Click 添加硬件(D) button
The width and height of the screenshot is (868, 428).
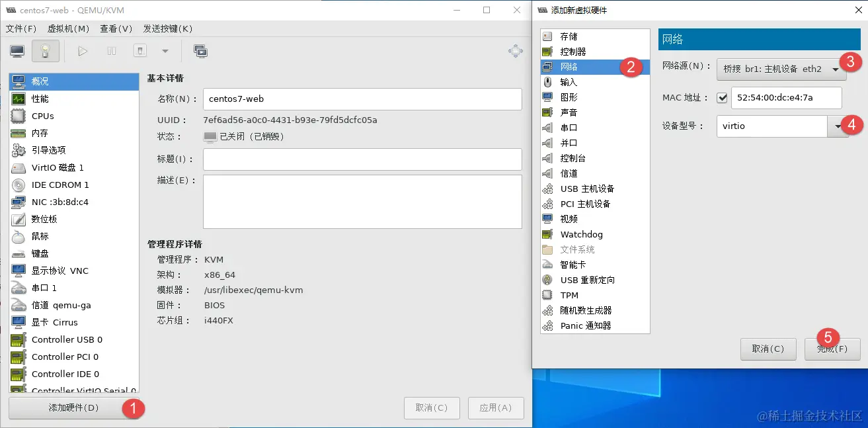point(74,407)
